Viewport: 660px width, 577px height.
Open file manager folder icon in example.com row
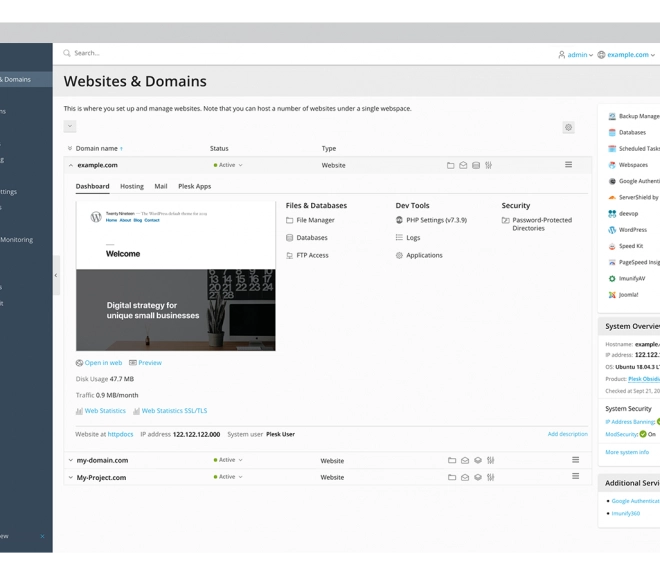click(x=450, y=165)
